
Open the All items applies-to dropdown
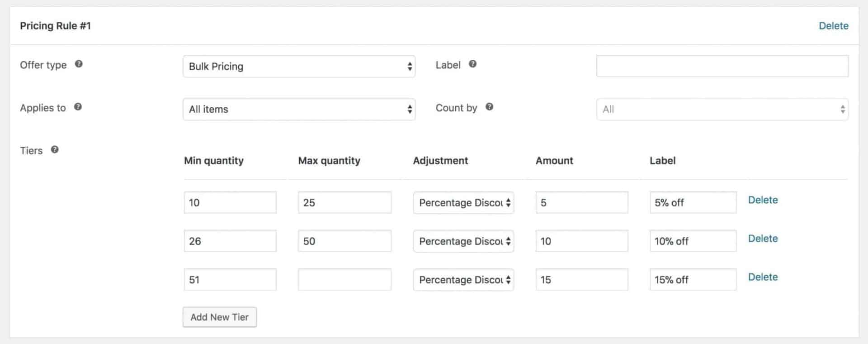coord(299,109)
